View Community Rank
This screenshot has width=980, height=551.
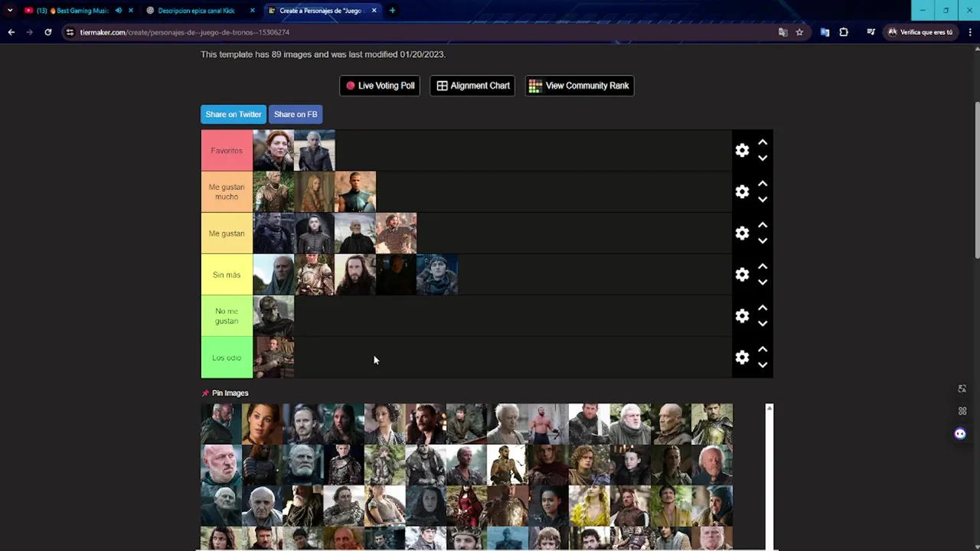tap(579, 86)
